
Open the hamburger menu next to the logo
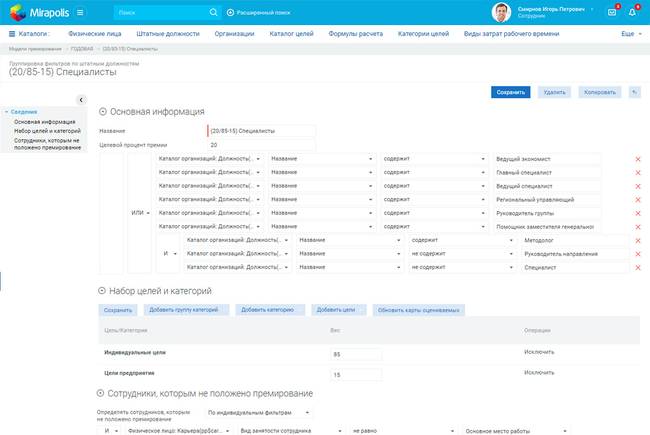[x=80, y=12]
